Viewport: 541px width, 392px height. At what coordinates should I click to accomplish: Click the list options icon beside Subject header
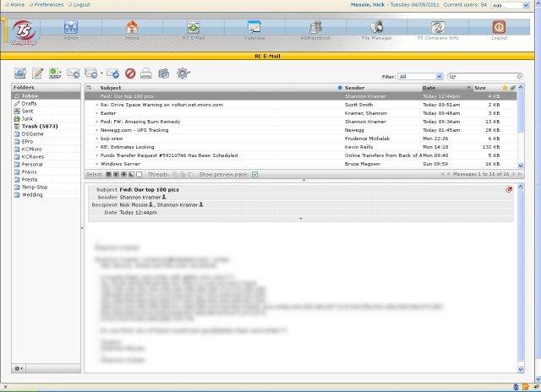[89, 88]
